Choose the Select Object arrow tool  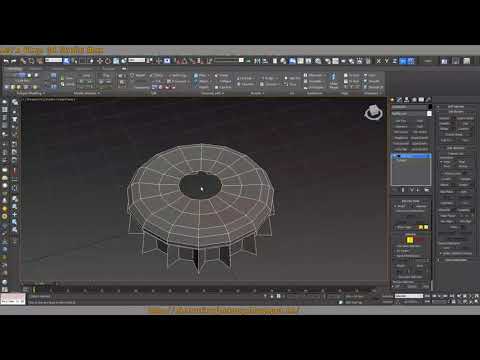[x=66, y=61]
